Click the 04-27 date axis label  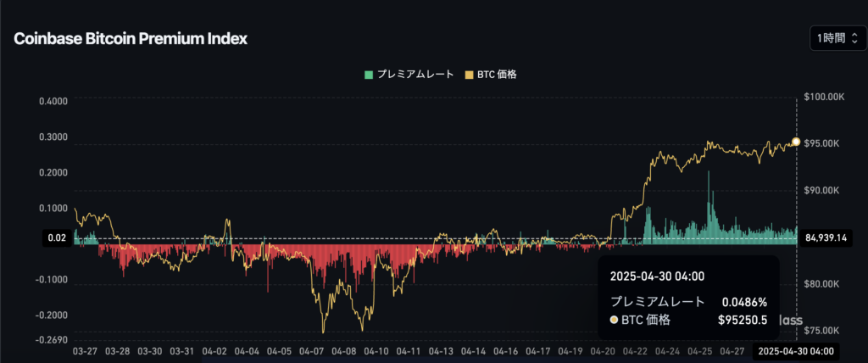point(732,351)
